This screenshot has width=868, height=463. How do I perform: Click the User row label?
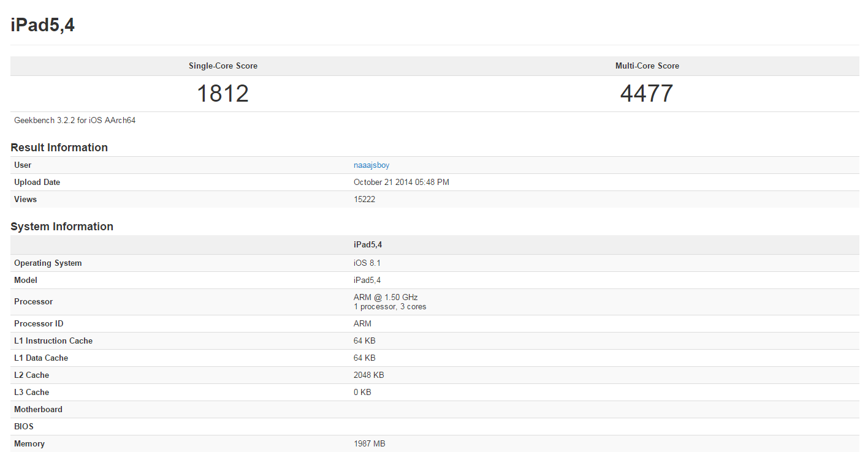point(23,165)
